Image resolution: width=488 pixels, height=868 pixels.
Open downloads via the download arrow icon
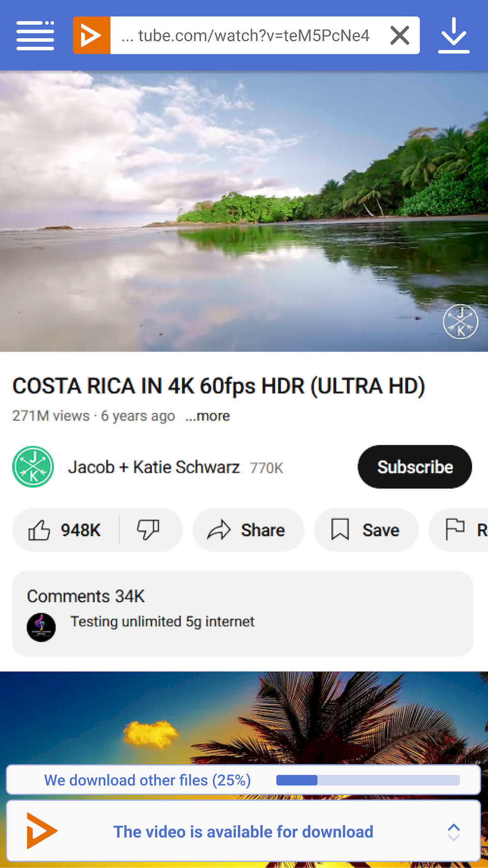click(x=454, y=35)
